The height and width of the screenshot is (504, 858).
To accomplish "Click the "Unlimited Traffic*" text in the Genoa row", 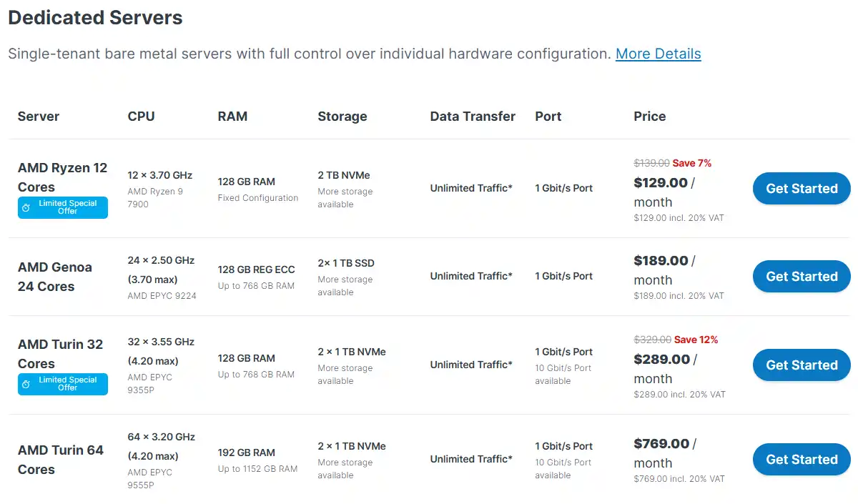I will pos(471,276).
